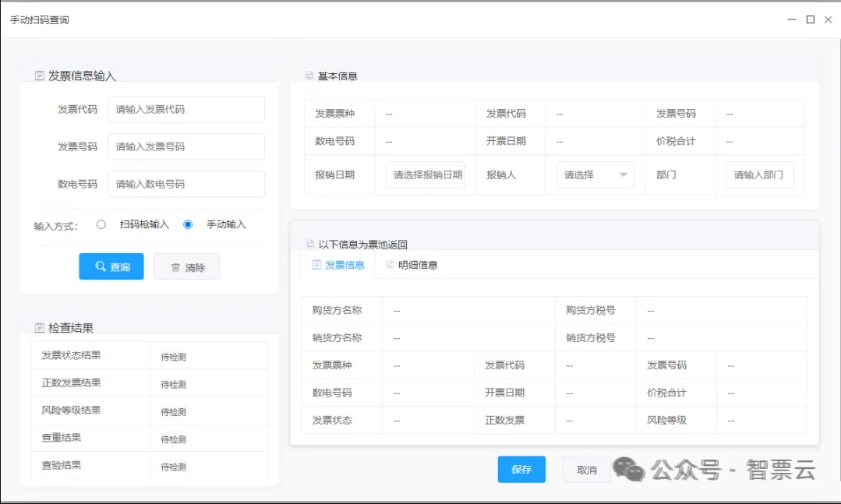This screenshot has height=504, width=841.
Task: Click the clipboard icon beside 检查结果
Action: pos(39,328)
